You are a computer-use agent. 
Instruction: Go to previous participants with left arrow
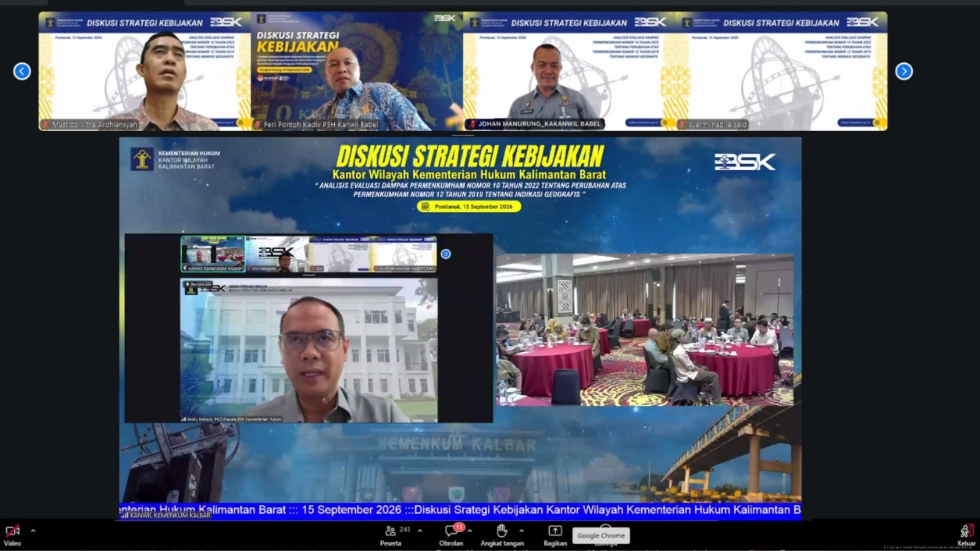coord(22,72)
